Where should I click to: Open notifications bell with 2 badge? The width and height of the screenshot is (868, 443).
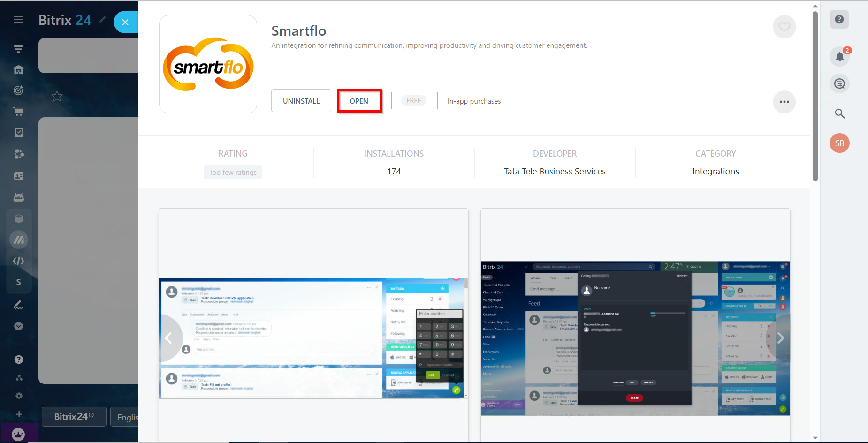[840, 57]
